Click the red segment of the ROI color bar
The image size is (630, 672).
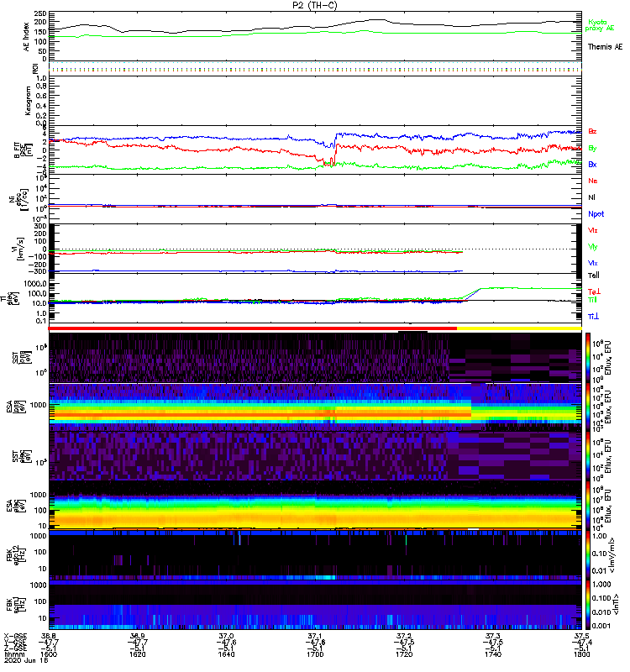click(253, 328)
